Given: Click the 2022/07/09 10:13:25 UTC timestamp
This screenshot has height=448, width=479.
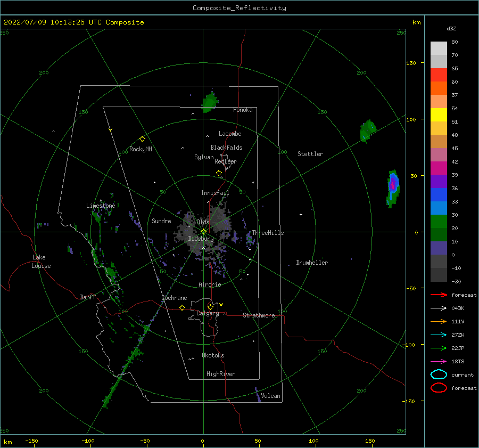Looking at the screenshot, I should click(54, 22).
